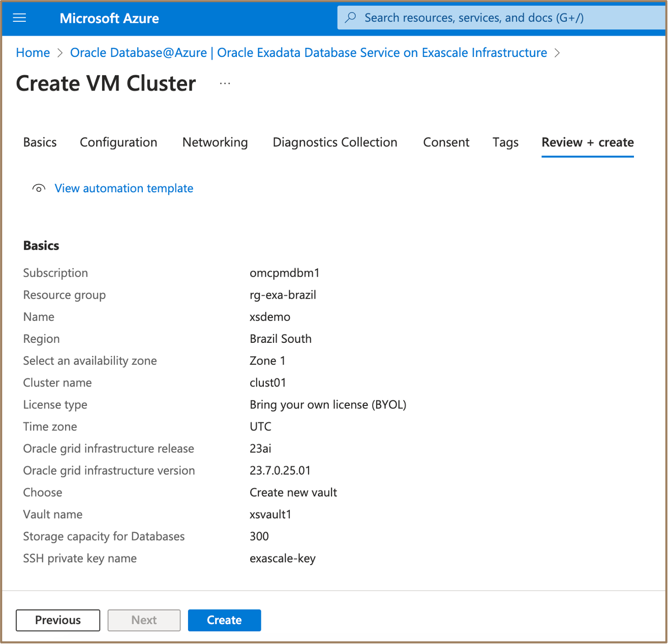Select availability zone value Zone 1
The image size is (668, 644).
[267, 361]
